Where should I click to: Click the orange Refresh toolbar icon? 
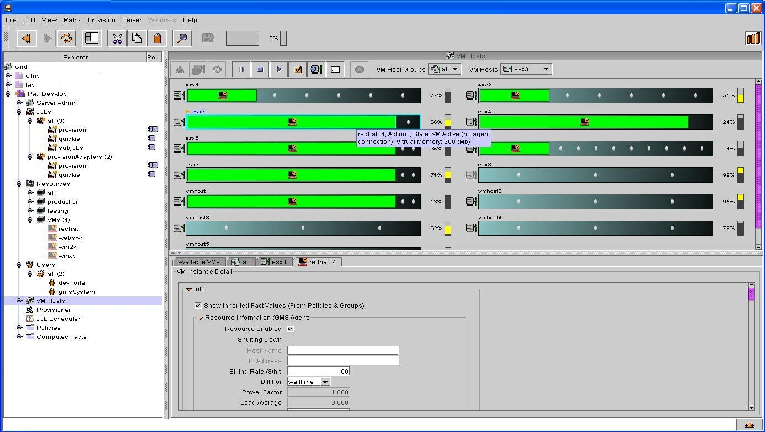pos(67,38)
